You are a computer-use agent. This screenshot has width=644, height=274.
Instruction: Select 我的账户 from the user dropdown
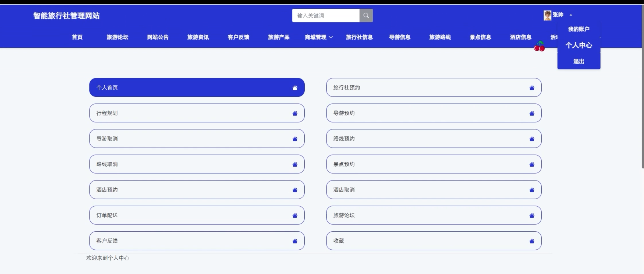pos(579,29)
